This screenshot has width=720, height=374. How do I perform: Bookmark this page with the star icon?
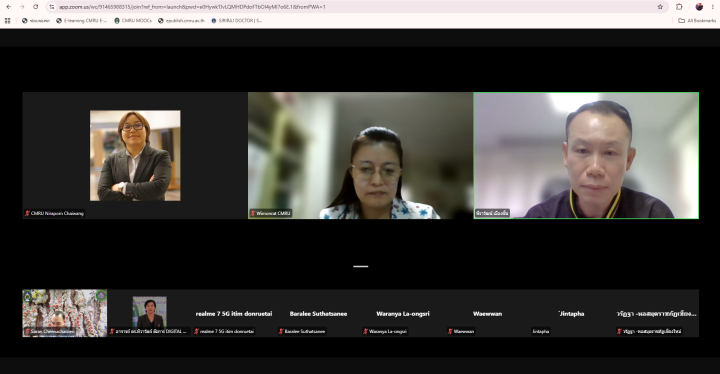tap(660, 7)
